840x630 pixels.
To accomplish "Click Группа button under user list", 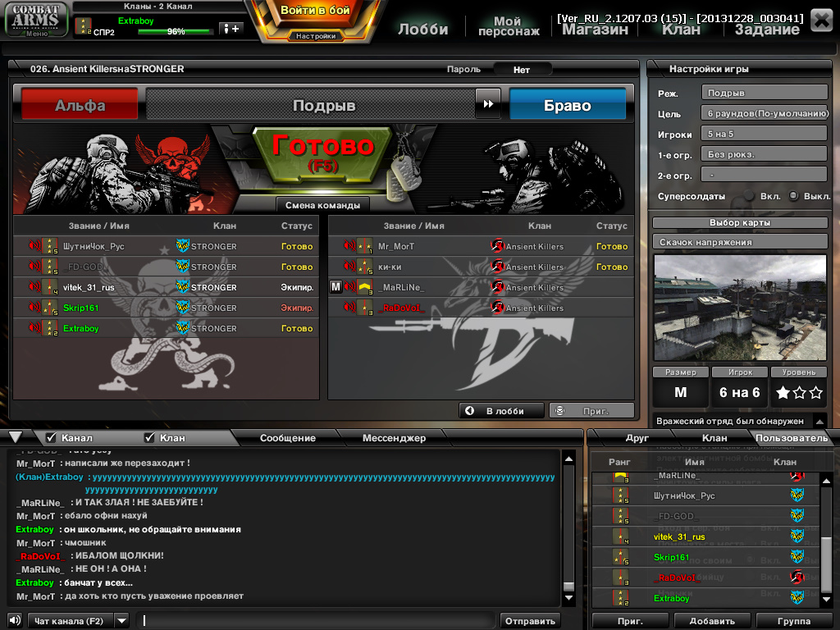I will [793, 621].
